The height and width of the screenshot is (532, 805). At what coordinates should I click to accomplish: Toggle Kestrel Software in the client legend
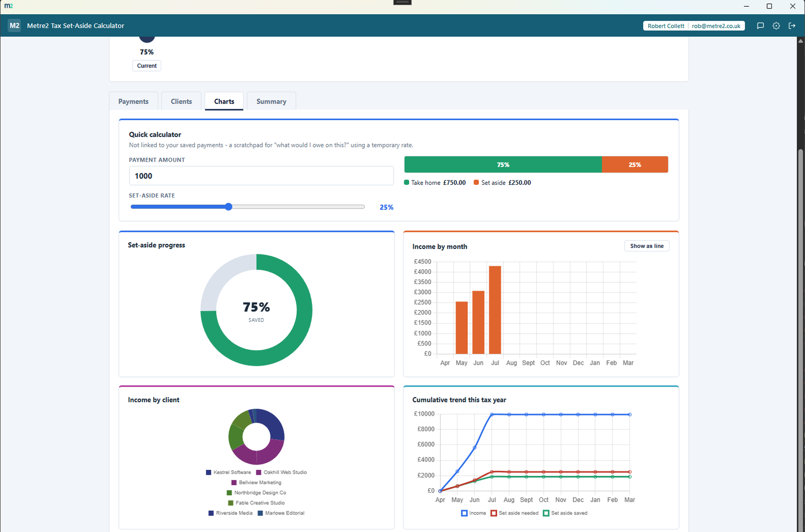tap(228, 472)
